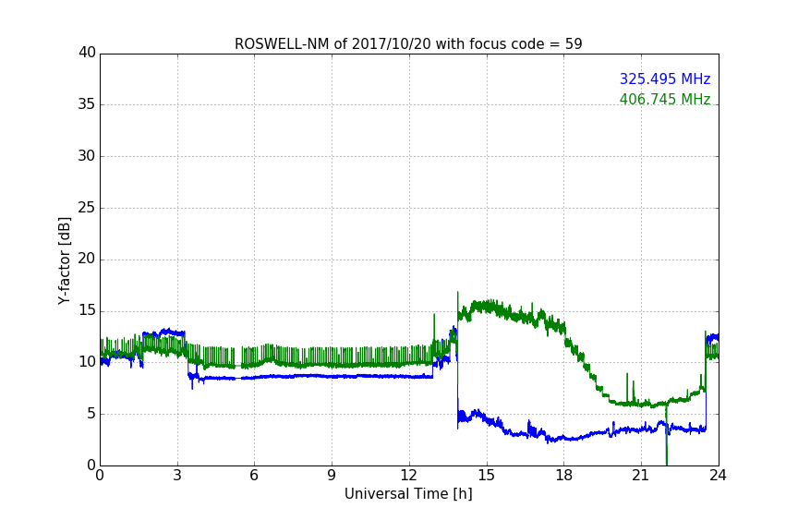Click the x-axis tick label '24'
Image resolution: width=798 pixels, height=532 pixels.
(718, 476)
